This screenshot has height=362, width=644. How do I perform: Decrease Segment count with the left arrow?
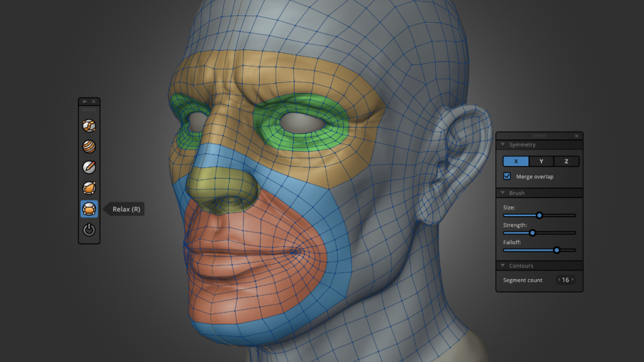click(559, 280)
